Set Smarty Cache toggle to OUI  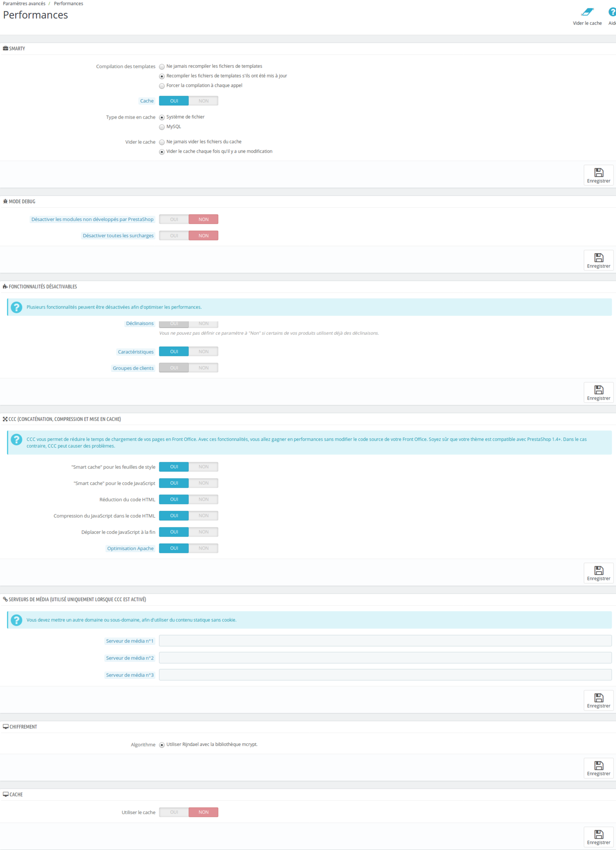[174, 101]
